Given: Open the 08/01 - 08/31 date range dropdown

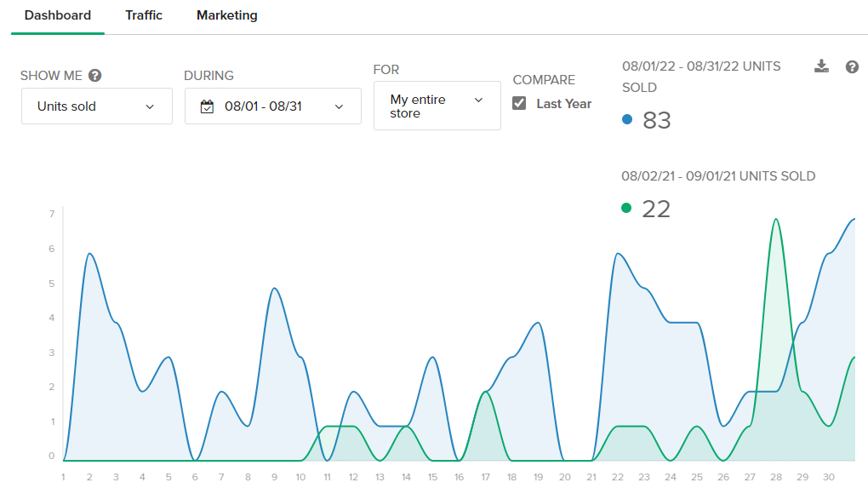Looking at the screenshot, I should pos(273,106).
